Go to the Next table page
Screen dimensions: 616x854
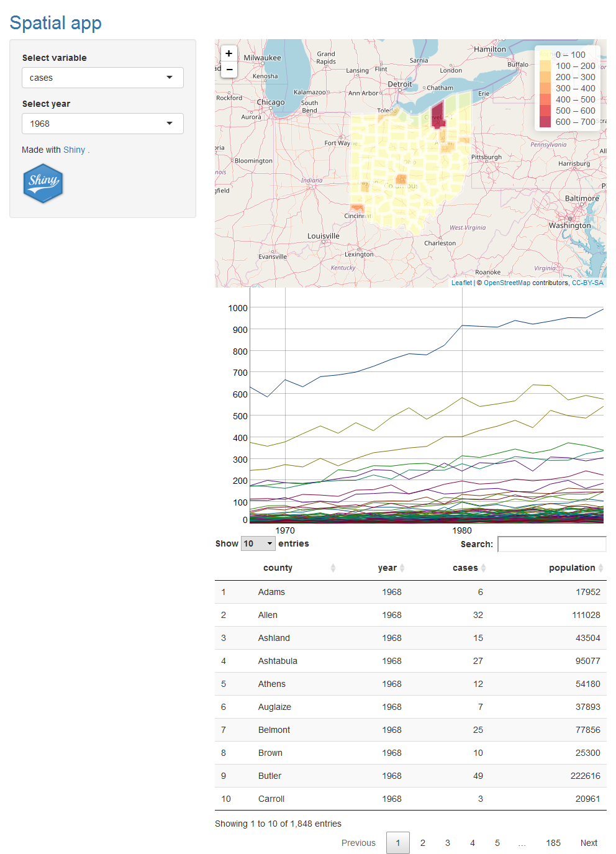[589, 843]
